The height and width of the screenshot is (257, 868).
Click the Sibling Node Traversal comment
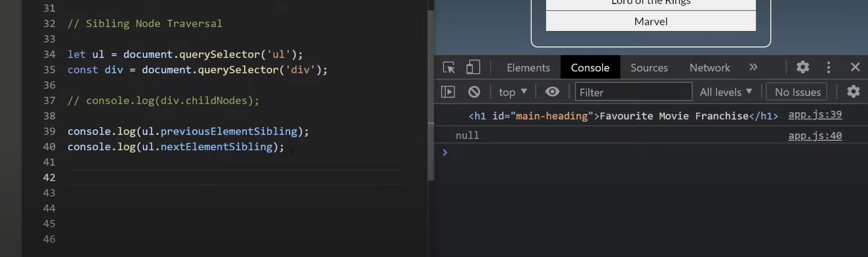point(145,24)
